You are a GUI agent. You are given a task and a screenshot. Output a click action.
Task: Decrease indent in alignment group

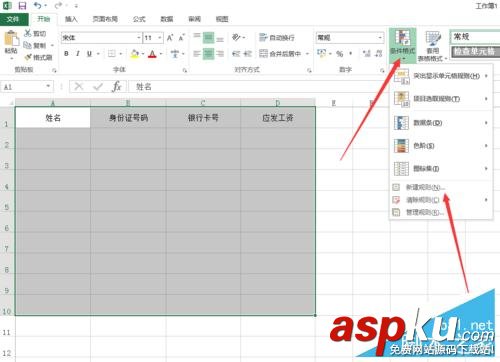[236, 53]
